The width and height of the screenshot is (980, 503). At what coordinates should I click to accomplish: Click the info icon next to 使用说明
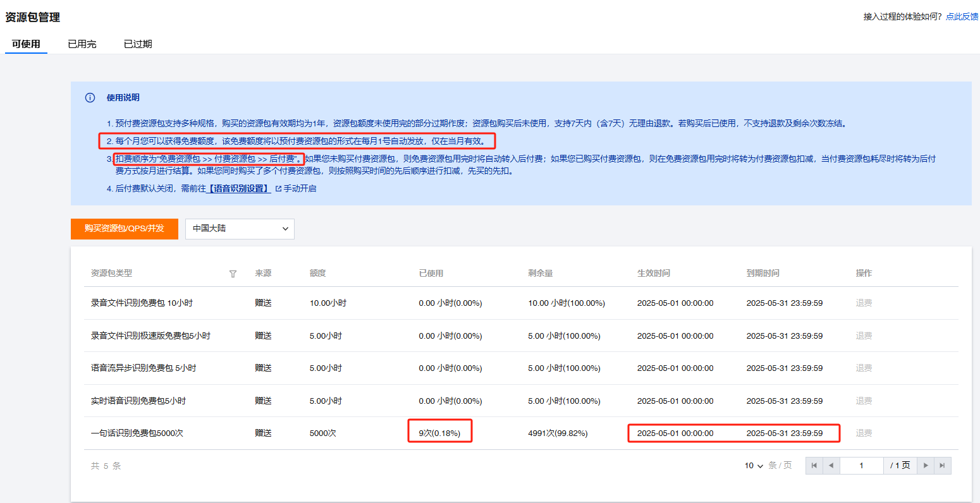[90, 98]
